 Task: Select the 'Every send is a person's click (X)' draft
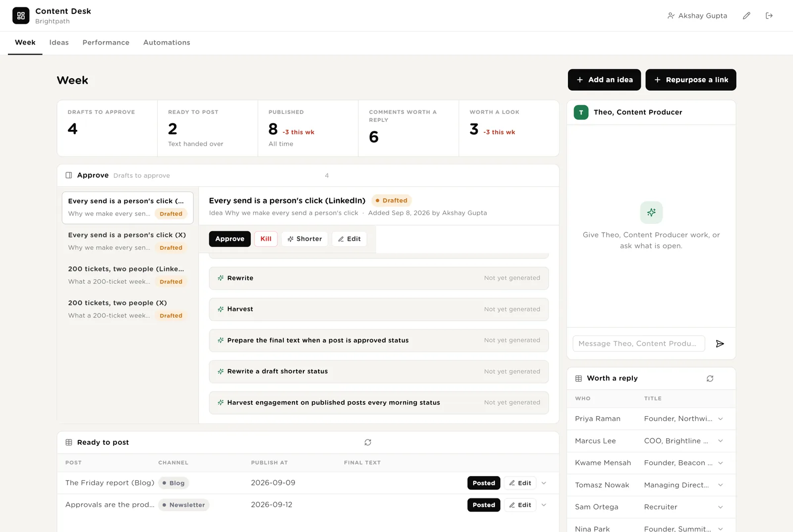click(127, 241)
